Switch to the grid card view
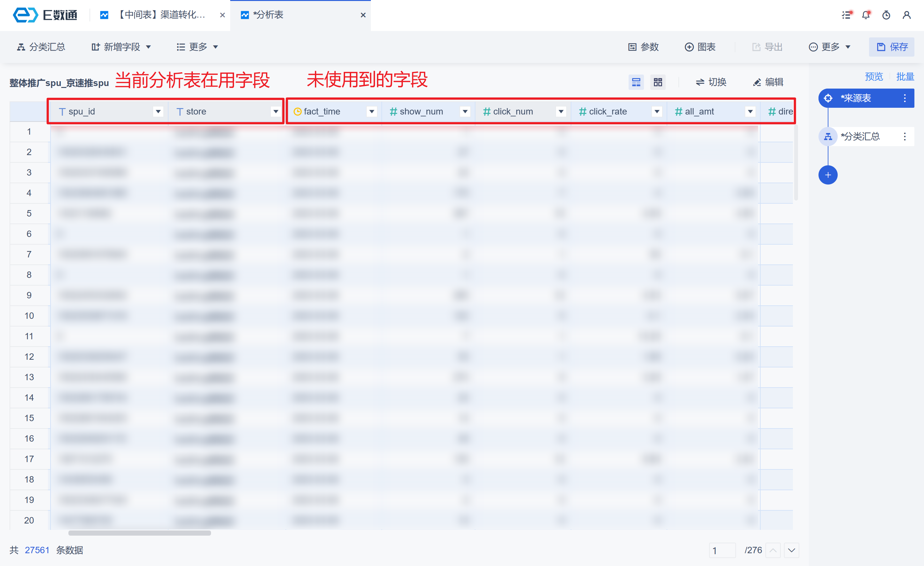The image size is (924, 566). click(658, 82)
